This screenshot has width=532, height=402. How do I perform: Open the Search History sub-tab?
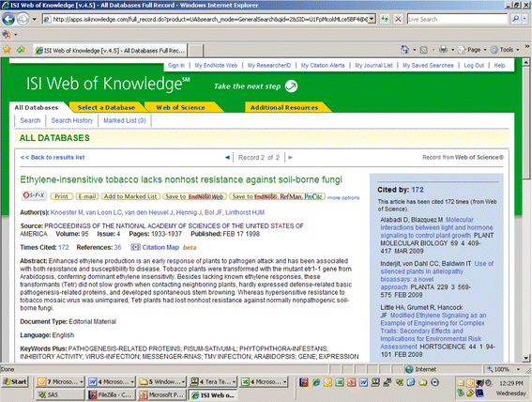coord(72,120)
